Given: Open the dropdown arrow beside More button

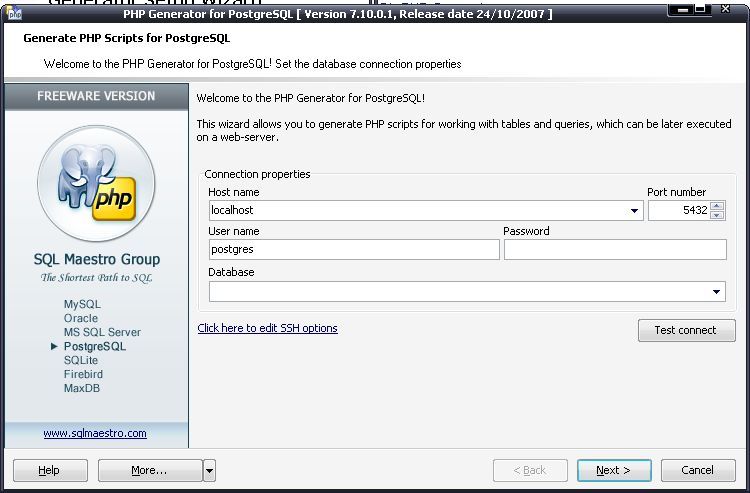Looking at the screenshot, I should click(x=209, y=471).
